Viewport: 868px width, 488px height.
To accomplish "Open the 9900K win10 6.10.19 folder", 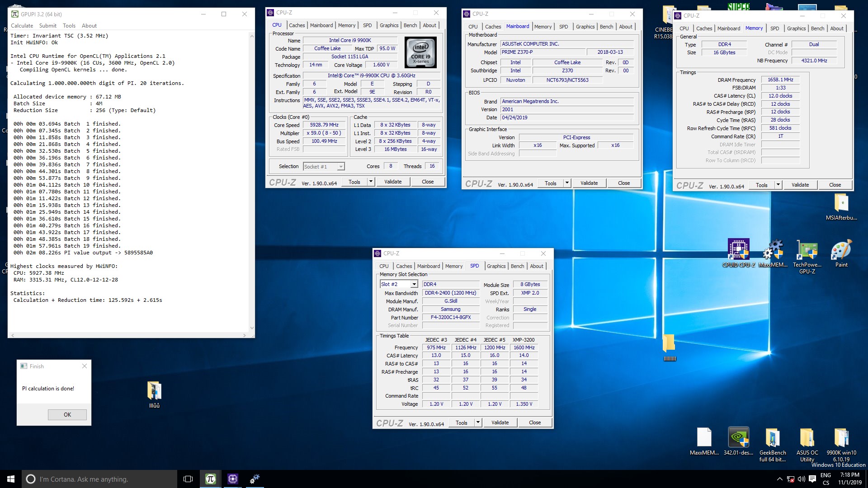I will click(841, 445).
